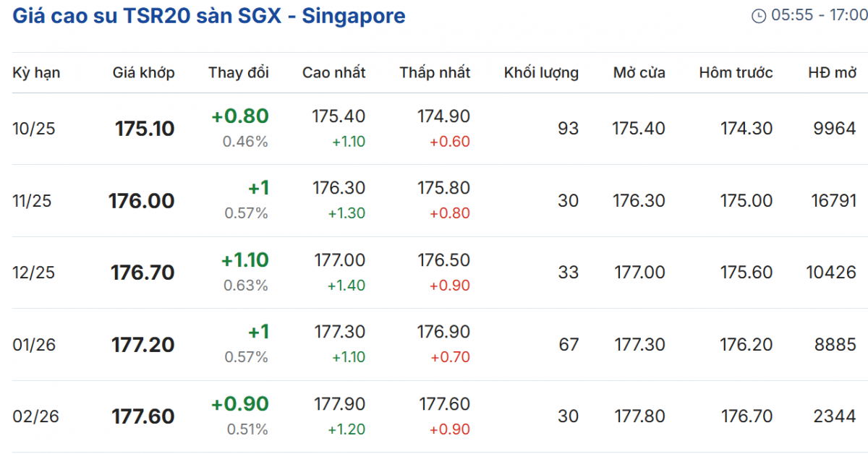This screenshot has width=868, height=454.
Task: Select the 02/26 contract term
Action: (x=34, y=416)
